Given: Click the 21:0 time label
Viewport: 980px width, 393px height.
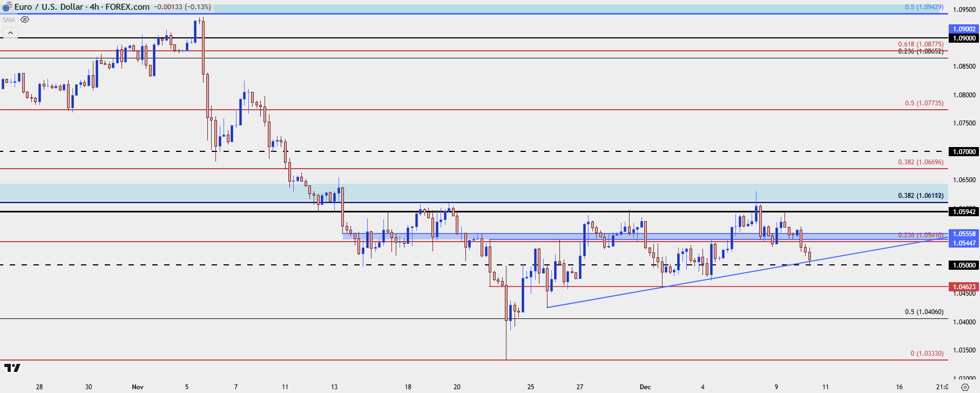Looking at the screenshot, I should pos(942,387).
